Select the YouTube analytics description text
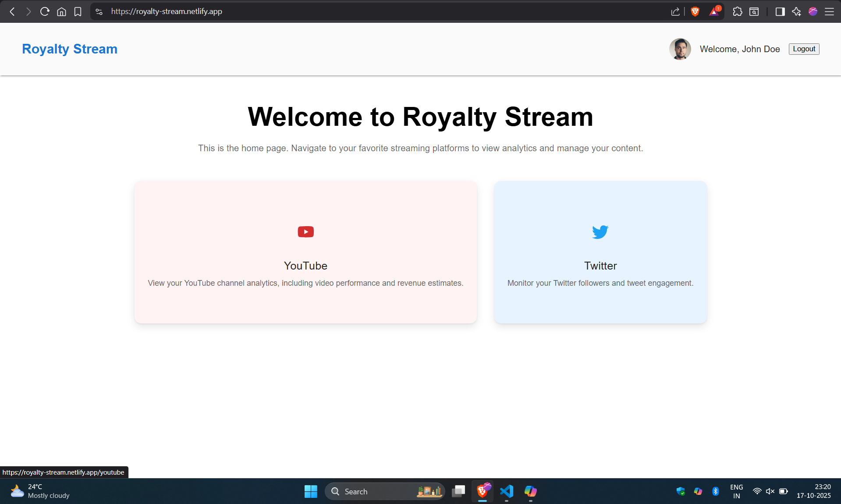This screenshot has height=504, width=841. [305, 283]
